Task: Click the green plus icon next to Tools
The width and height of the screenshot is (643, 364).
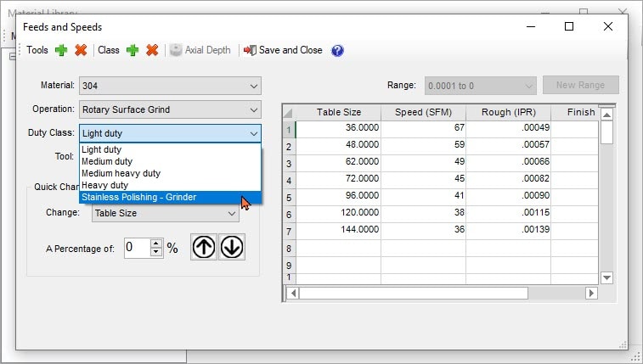Action: coord(61,50)
